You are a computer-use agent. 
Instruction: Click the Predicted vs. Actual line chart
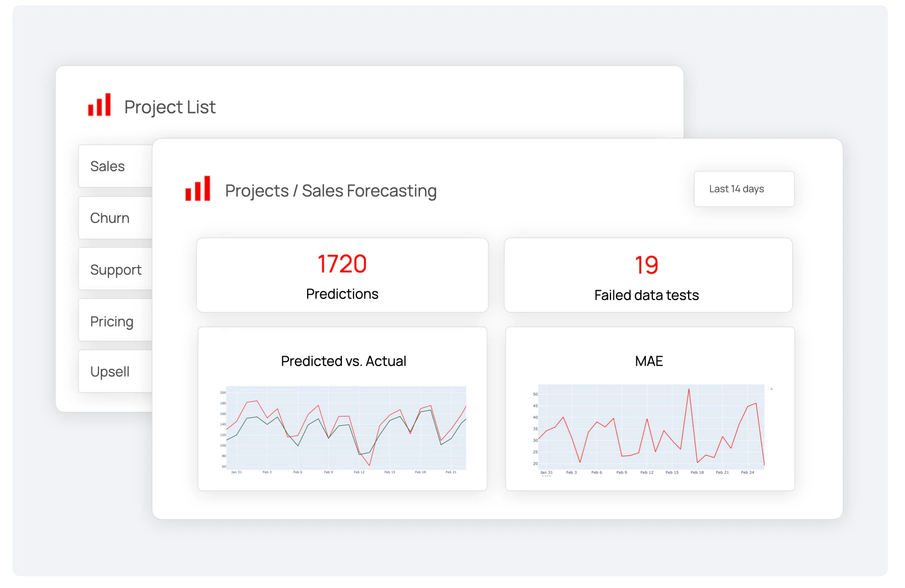pos(346,428)
